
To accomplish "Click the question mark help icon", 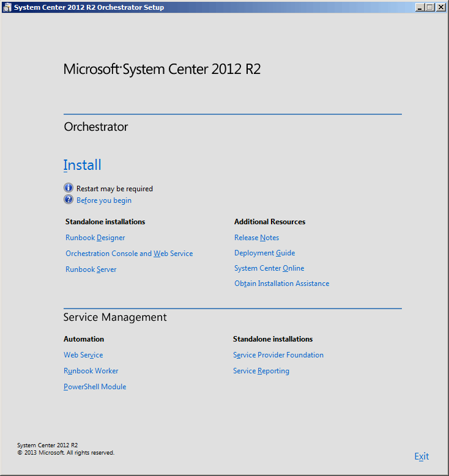I will pos(69,199).
